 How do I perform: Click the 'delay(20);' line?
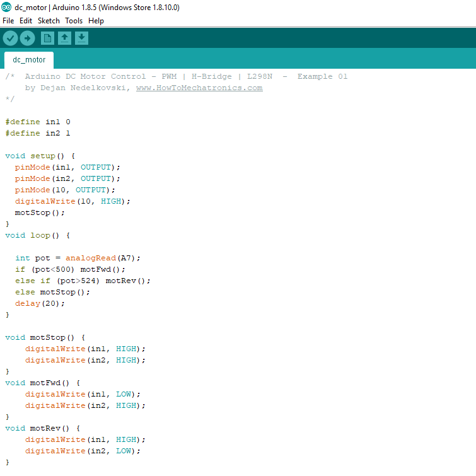40,303
